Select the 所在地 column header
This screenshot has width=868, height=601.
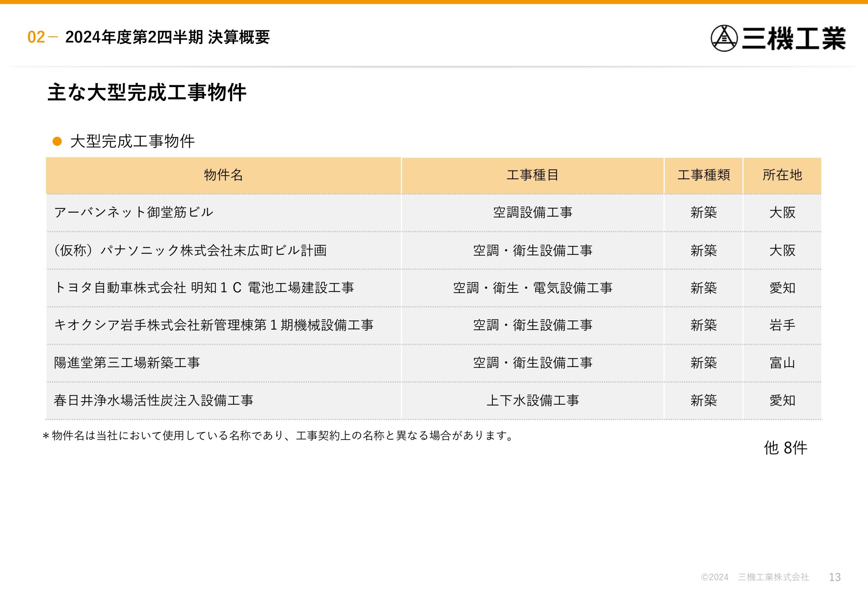[782, 175]
